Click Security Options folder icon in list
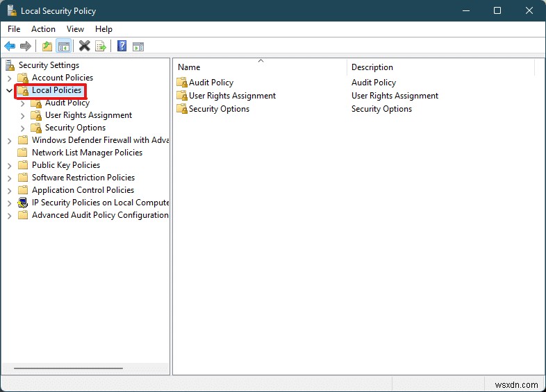Image resolution: width=546 pixels, height=392 pixels. tap(182, 109)
